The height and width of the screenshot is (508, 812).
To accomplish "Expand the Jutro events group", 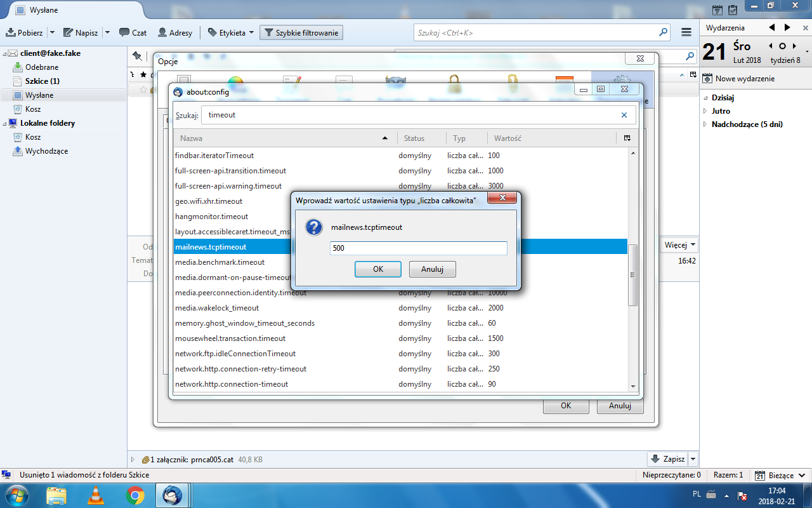I will 705,111.
